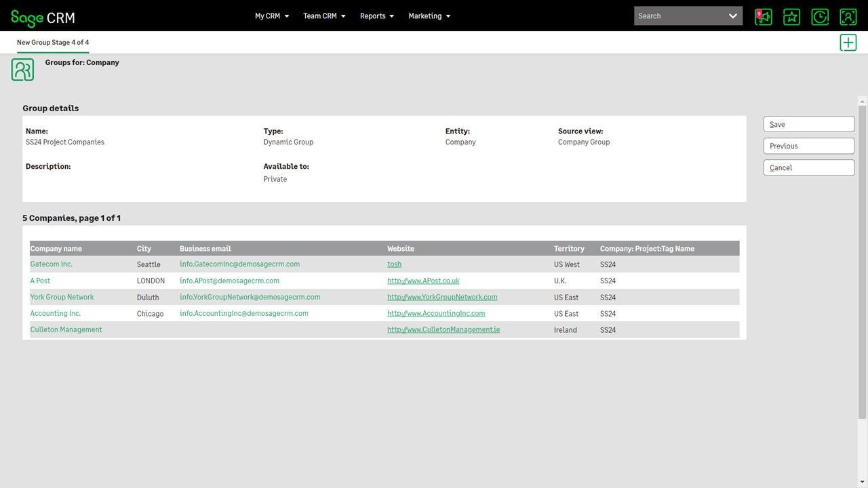Click the City column header

(144, 249)
